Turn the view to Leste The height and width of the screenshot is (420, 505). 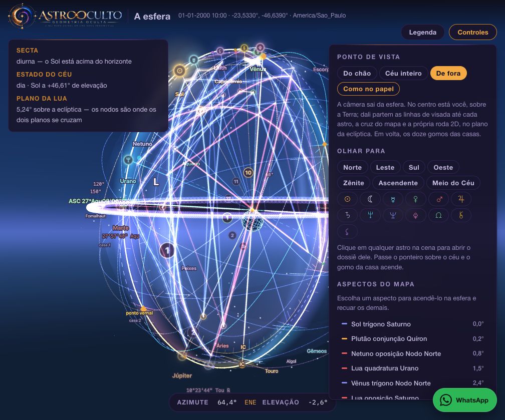click(x=385, y=167)
